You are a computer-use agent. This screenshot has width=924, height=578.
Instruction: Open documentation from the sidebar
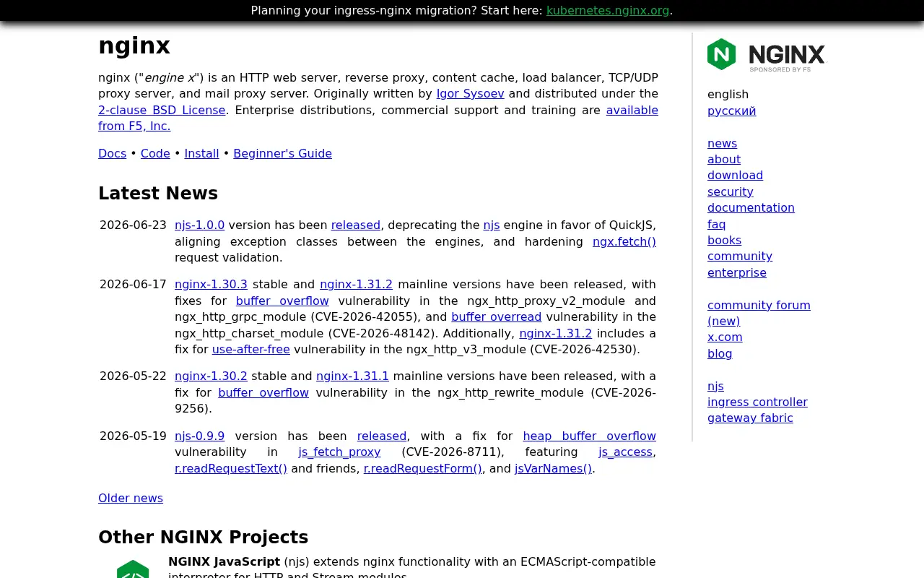tap(751, 208)
